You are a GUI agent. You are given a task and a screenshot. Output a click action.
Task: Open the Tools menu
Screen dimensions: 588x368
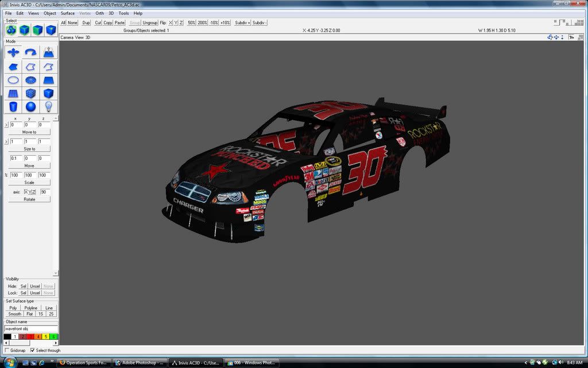click(x=123, y=13)
